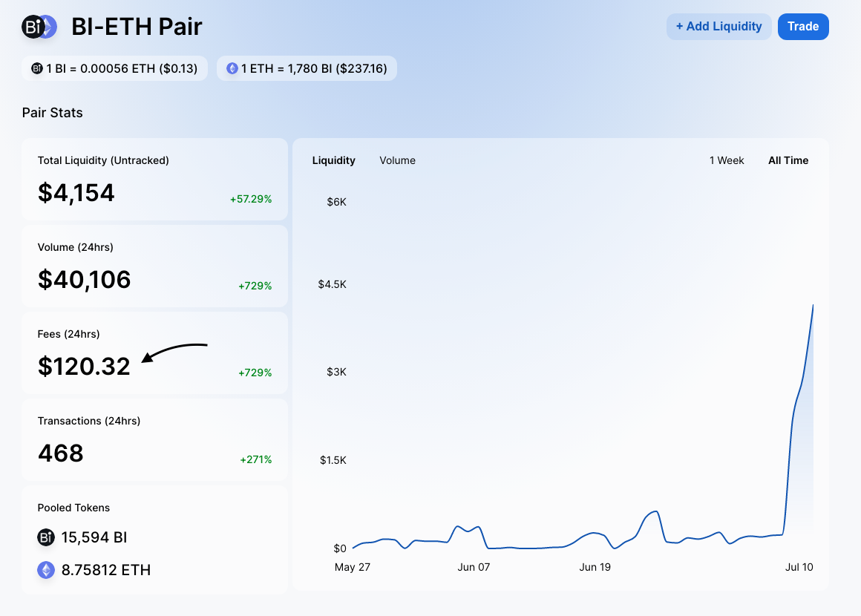Click the 15,594 BI pooled amount
The width and height of the screenshot is (861, 616).
(x=94, y=537)
